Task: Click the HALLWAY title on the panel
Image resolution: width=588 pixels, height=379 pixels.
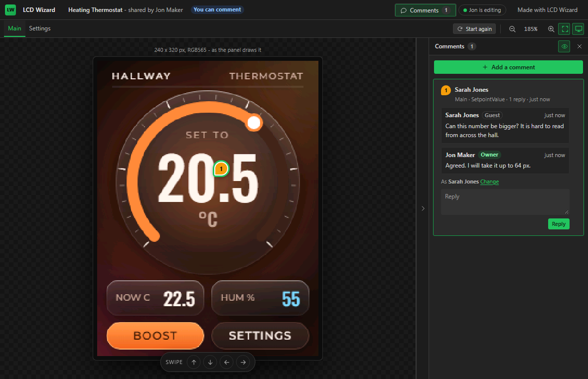Action: pos(141,76)
